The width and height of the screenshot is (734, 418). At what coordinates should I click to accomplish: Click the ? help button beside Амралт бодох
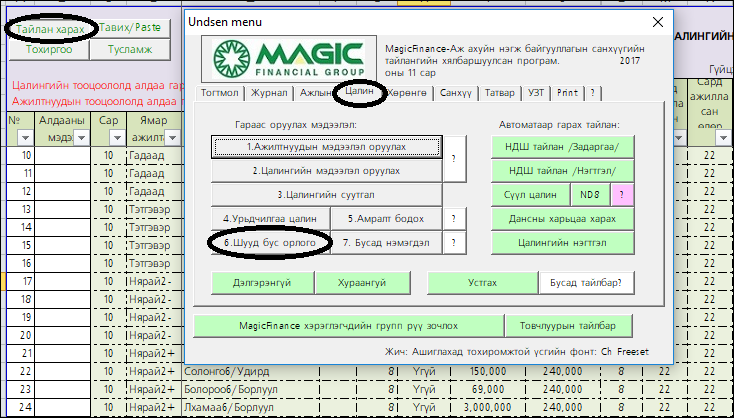click(x=454, y=218)
